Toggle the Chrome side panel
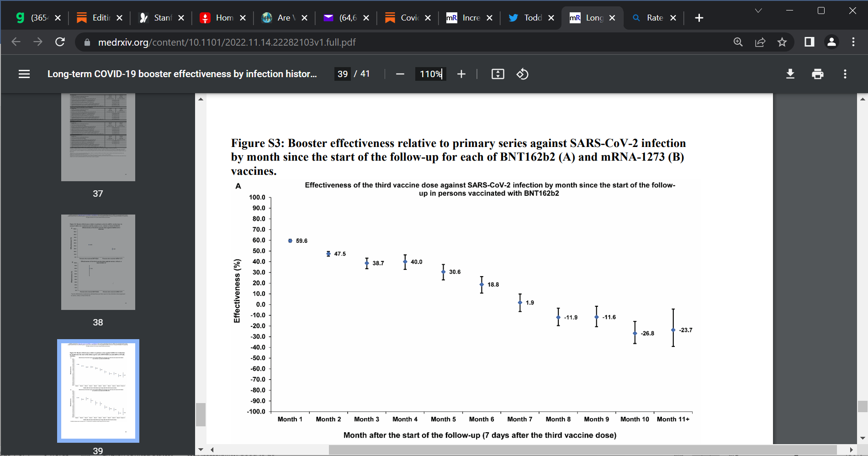This screenshot has height=456, width=868. point(810,42)
